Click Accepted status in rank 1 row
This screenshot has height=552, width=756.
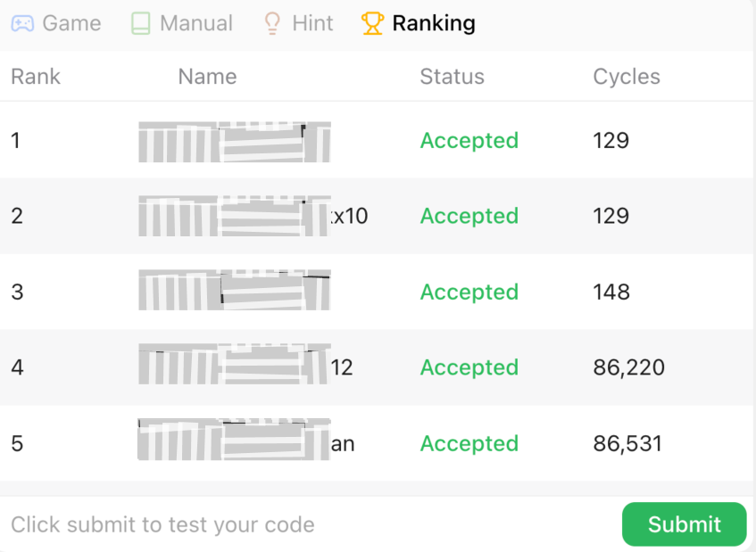(469, 141)
